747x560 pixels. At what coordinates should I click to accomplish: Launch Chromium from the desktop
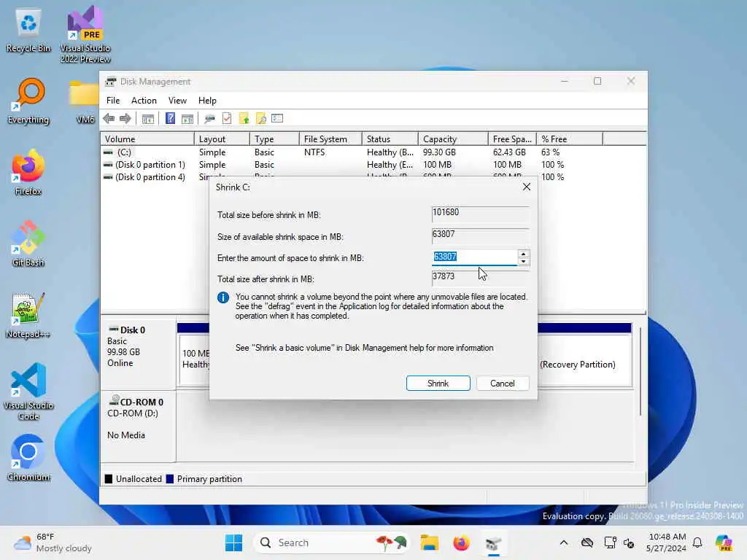point(28,458)
